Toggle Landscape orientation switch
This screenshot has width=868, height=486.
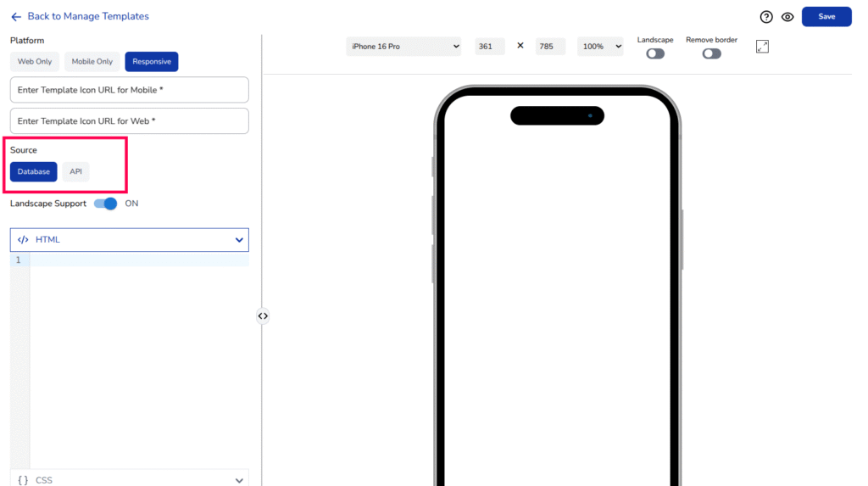tap(655, 53)
